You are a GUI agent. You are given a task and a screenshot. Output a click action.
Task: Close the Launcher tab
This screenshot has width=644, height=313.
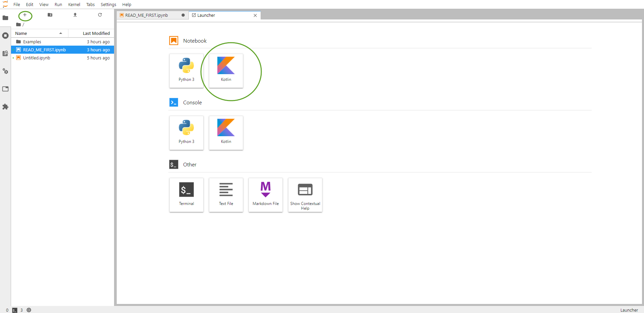(255, 15)
